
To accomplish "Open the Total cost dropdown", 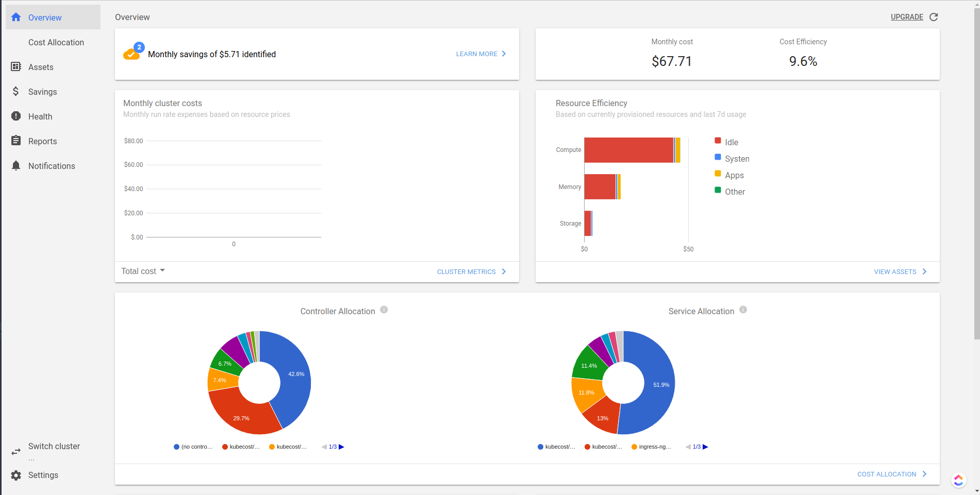I will click(x=143, y=271).
